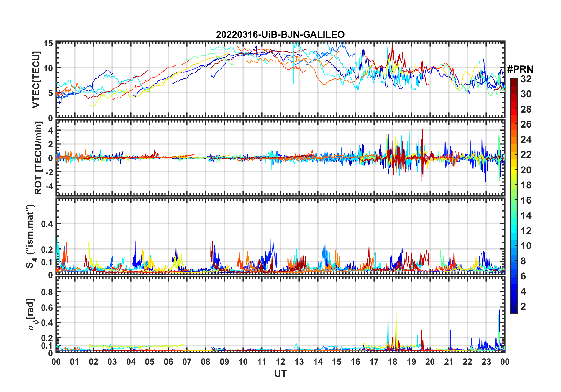The width and height of the screenshot is (561, 392).
Task: Click colorbar tick label 12
Action: point(526,230)
